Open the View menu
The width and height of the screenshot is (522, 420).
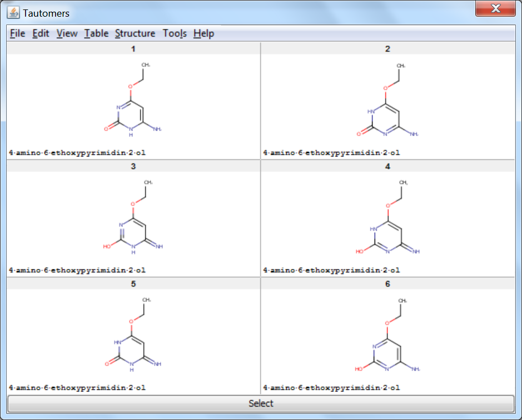tap(67, 33)
